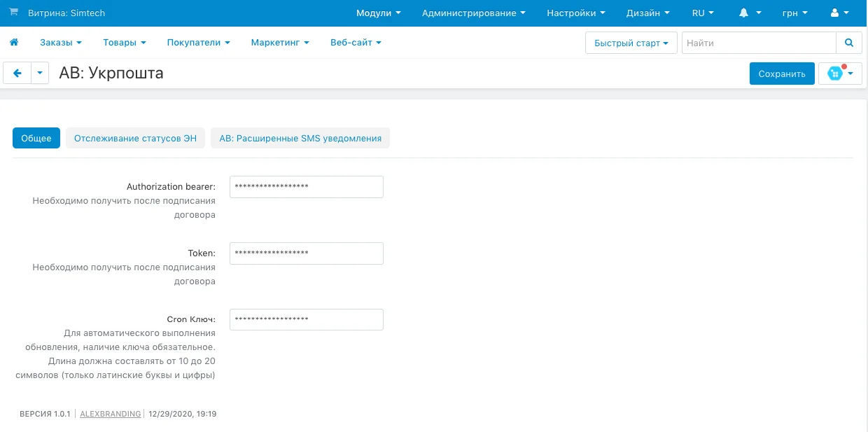Click the home icon in navigation bar
The image size is (868, 432).
[x=13, y=43]
